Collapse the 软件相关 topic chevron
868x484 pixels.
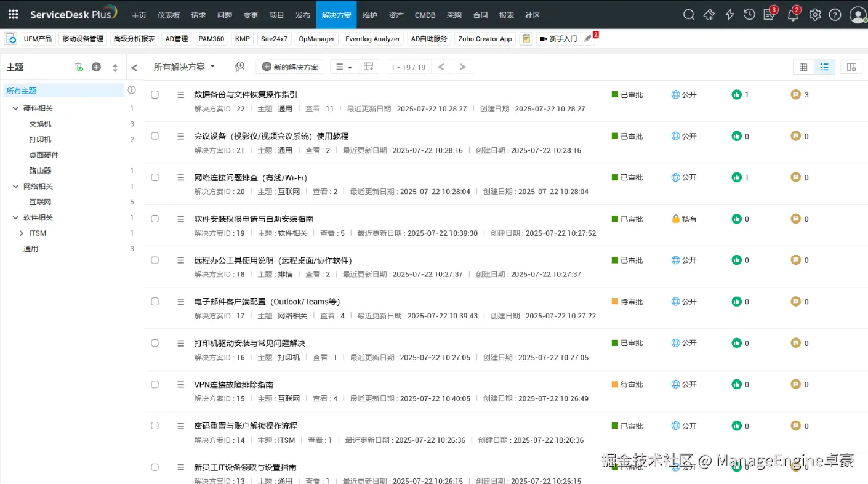point(17,217)
